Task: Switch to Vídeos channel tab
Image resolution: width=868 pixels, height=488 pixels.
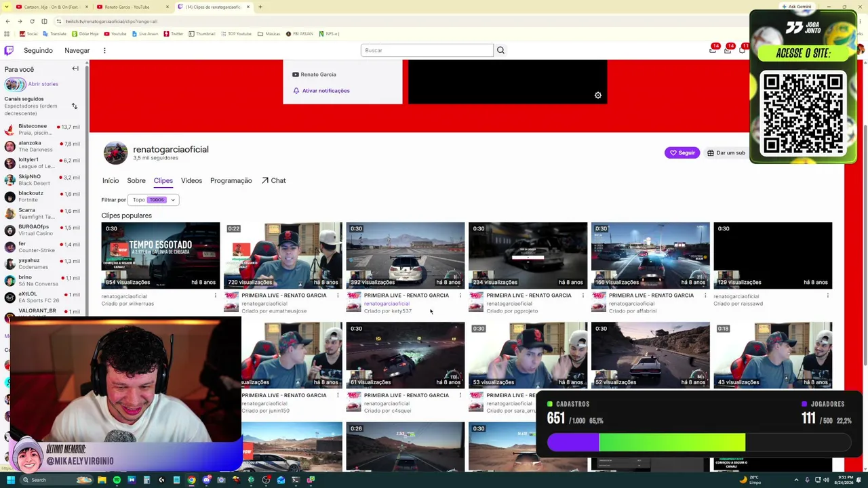Action: [191, 181]
